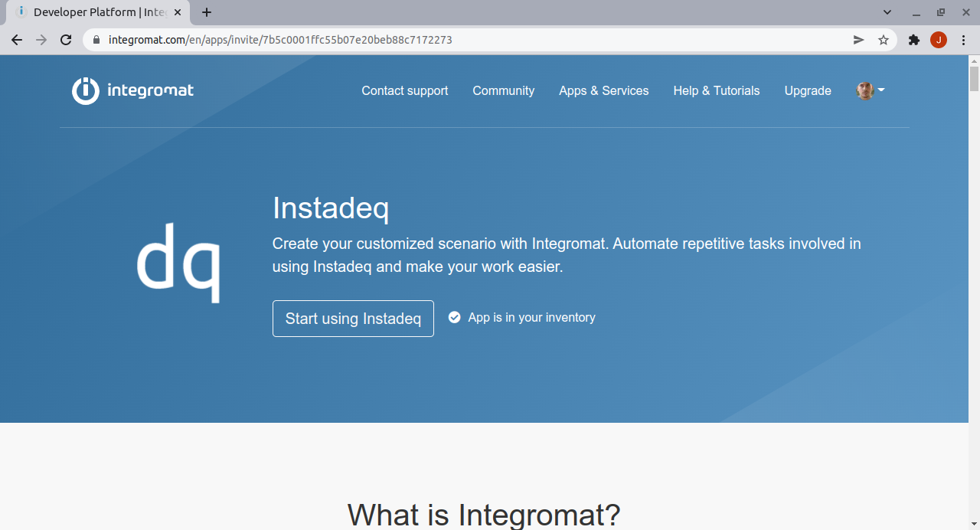Click the Instadeq dq app logo
Image resolution: width=980 pixels, height=530 pixels.
[178, 263]
